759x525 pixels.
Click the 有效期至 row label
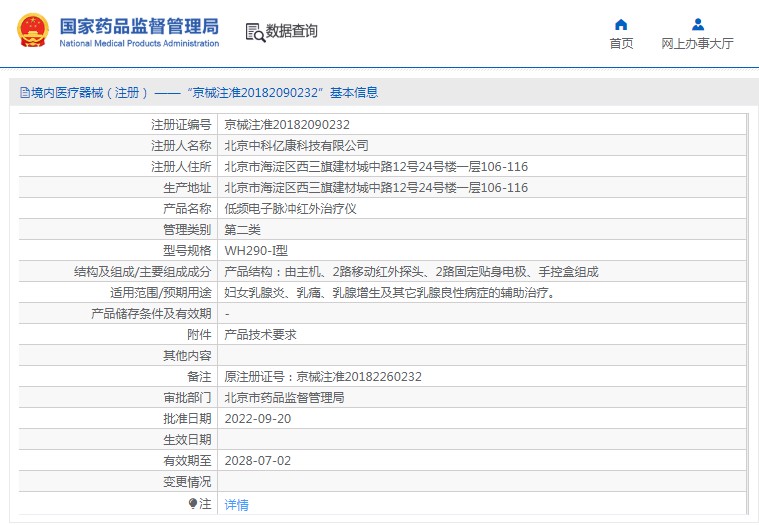coord(187,461)
